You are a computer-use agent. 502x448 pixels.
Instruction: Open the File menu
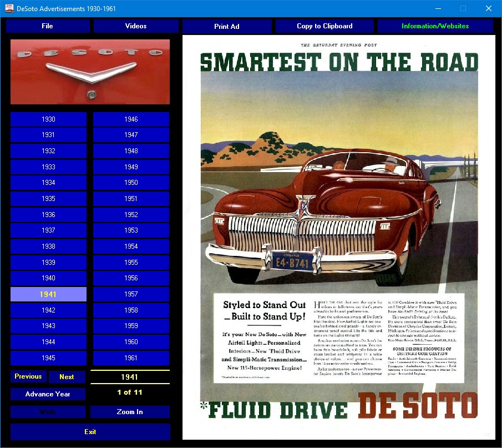coord(47,26)
